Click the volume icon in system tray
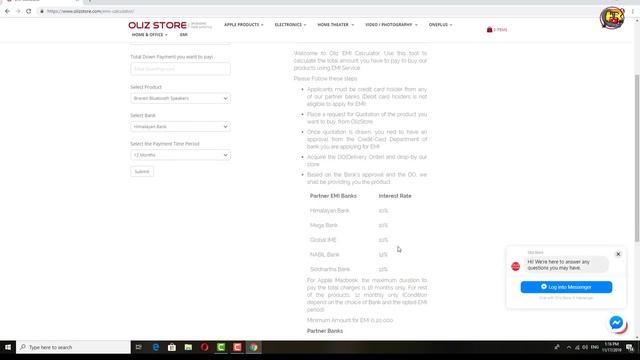 pyautogui.click(x=585, y=347)
